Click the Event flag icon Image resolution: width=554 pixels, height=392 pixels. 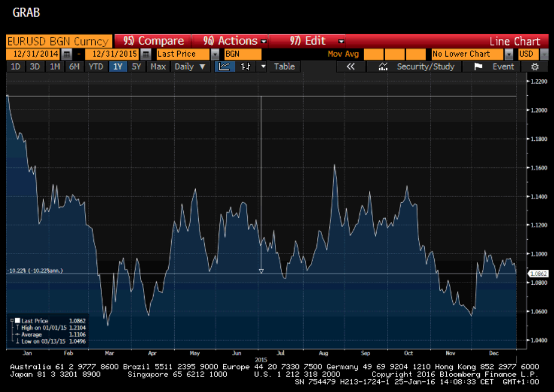[x=478, y=66]
